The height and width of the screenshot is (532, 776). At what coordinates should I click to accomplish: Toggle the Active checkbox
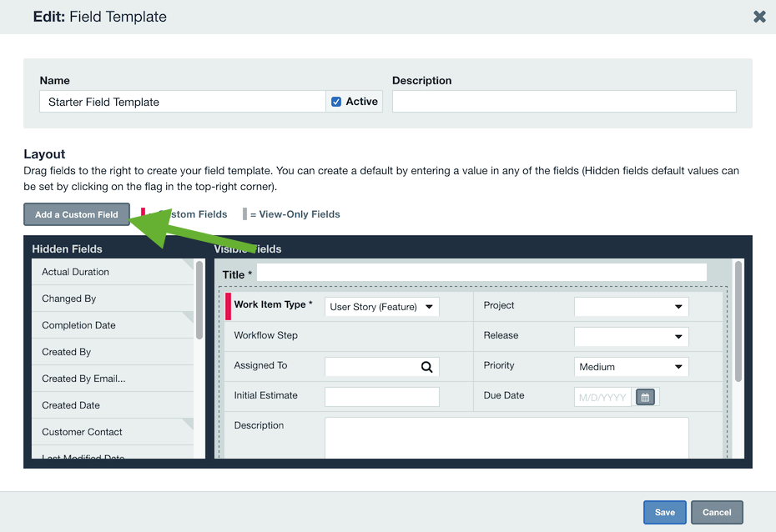pos(336,102)
